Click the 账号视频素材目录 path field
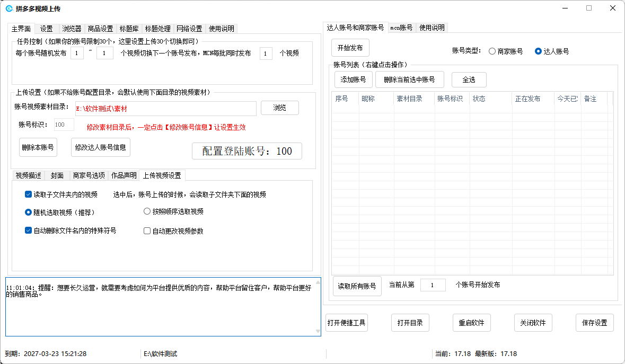625x364 pixels. tap(165, 109)
